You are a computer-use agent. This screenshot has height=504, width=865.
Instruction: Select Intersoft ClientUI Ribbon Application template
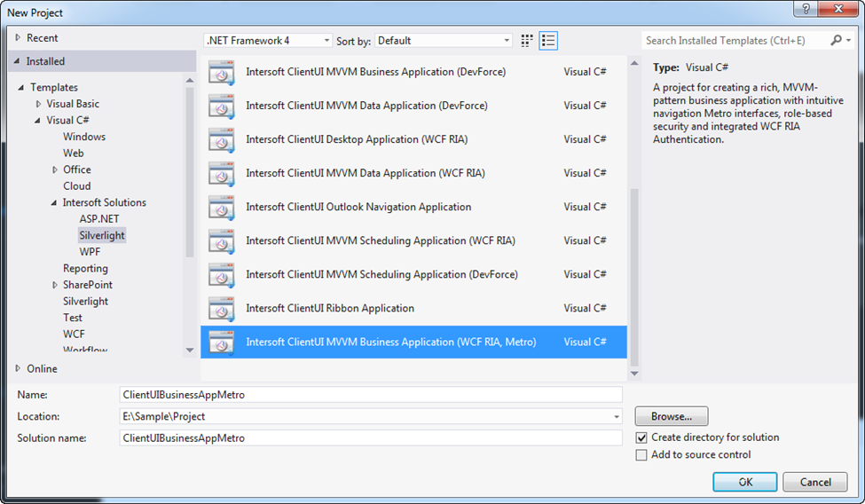point(330,309)
